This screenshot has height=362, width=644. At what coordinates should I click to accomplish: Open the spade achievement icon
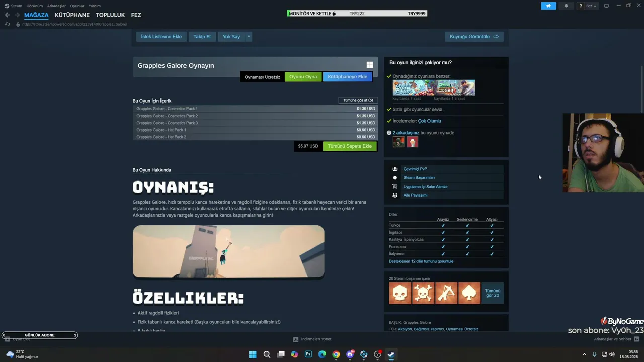tap(469, 293)
